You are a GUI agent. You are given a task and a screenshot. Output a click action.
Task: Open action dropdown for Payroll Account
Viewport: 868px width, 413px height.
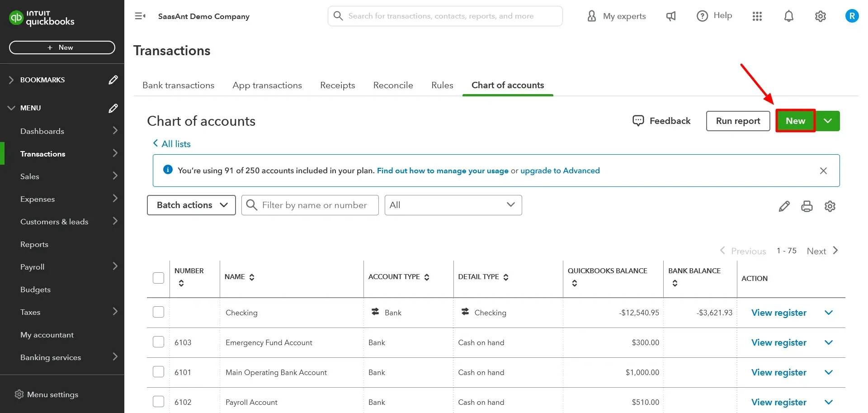829,402
